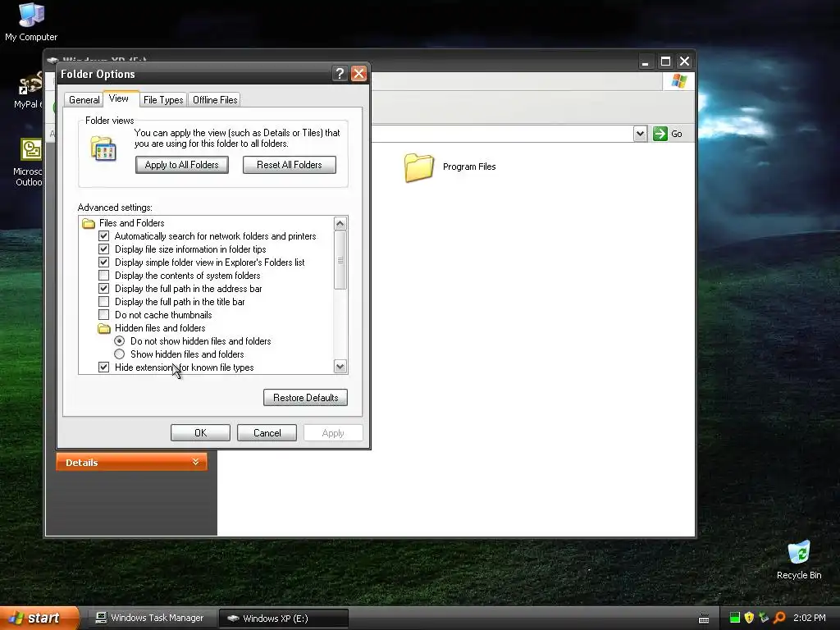Image resolution: width=840 pixels, height=630 pixels.
Task: Click the Folder Options help question-mark button
Action: pos(340,73)
